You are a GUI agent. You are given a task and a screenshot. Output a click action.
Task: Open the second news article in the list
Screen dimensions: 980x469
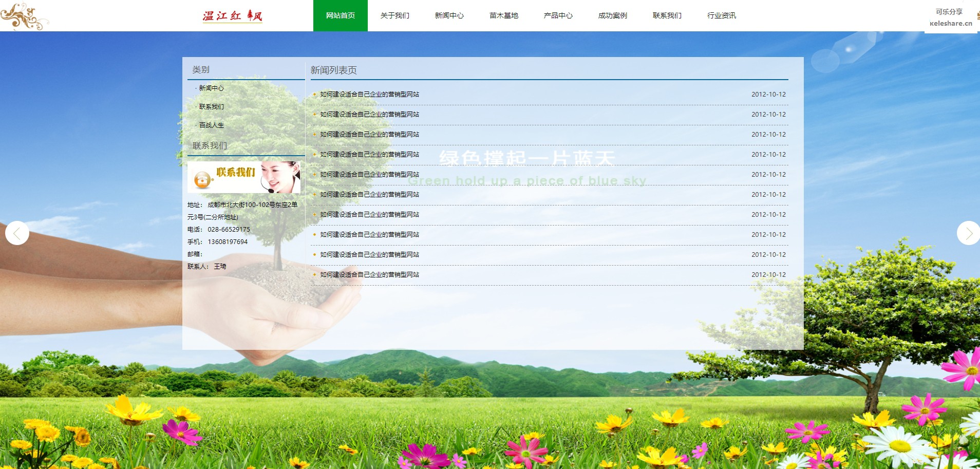(x=369, y=115)
